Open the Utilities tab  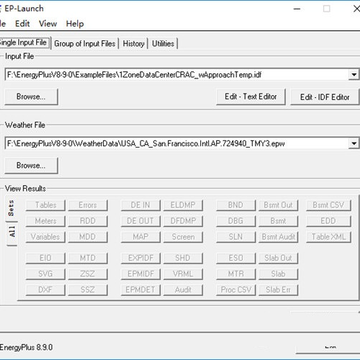163,44
